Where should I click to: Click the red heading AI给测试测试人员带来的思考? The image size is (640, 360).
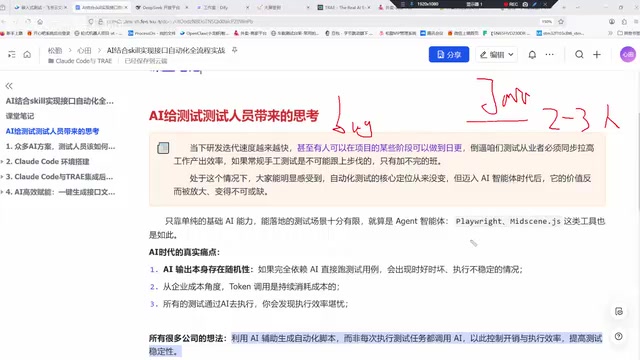[x=233, y=116]
